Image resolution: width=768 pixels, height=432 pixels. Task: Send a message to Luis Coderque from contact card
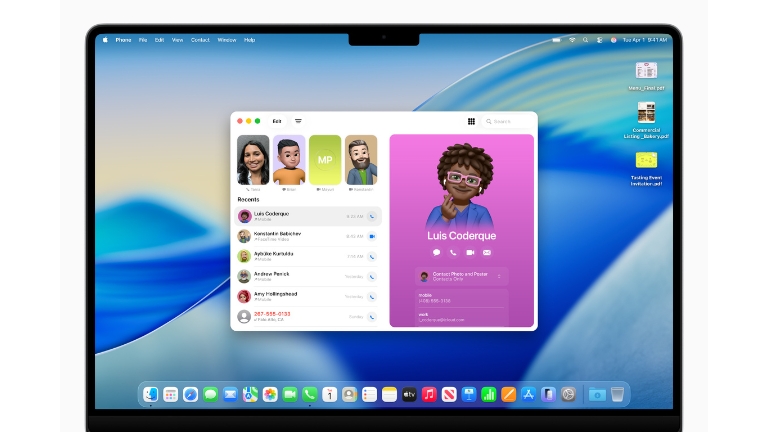point(436,253)
